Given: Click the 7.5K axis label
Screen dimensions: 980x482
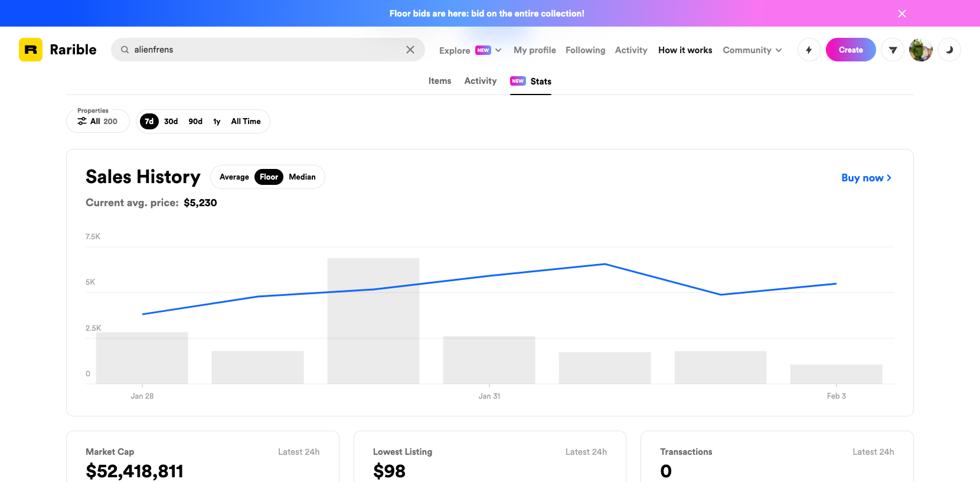Looking at the screenshot, I should (93, 236).
